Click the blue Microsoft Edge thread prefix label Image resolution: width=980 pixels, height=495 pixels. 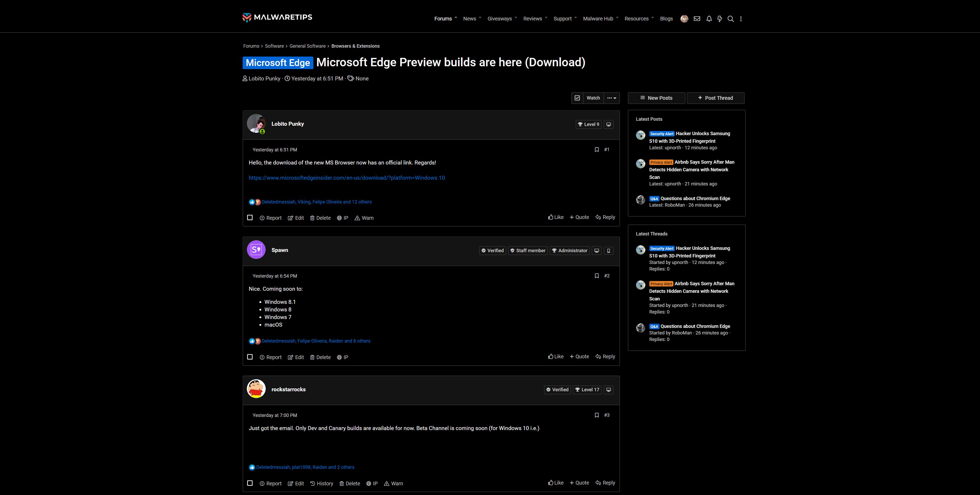coord(278,63)
